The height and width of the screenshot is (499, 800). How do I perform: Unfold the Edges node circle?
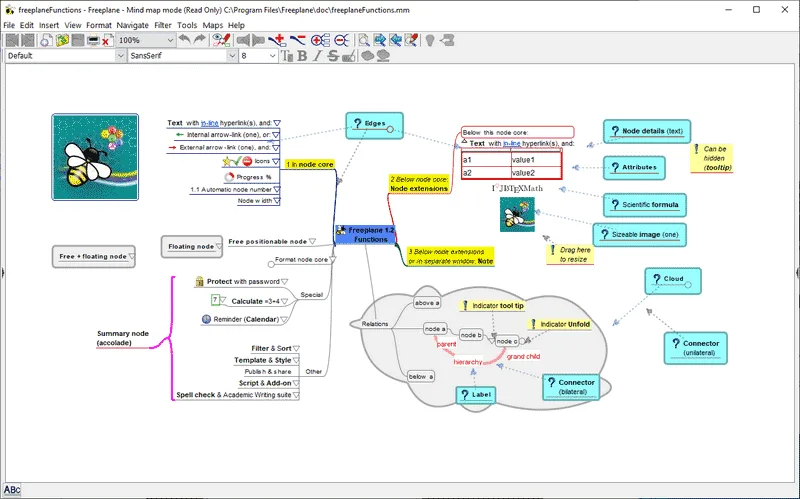390,130
